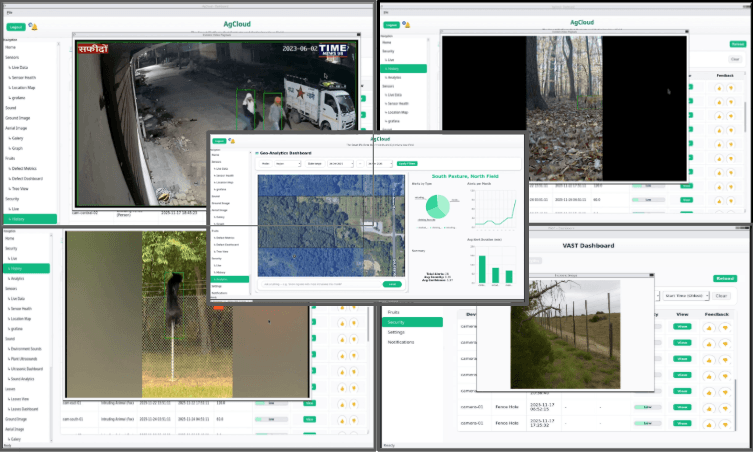The width and height of the screenshot is (753, 452).
Task: Click the top thumbs-up icon in the VAST Dashboard
Action: point(711,326)
